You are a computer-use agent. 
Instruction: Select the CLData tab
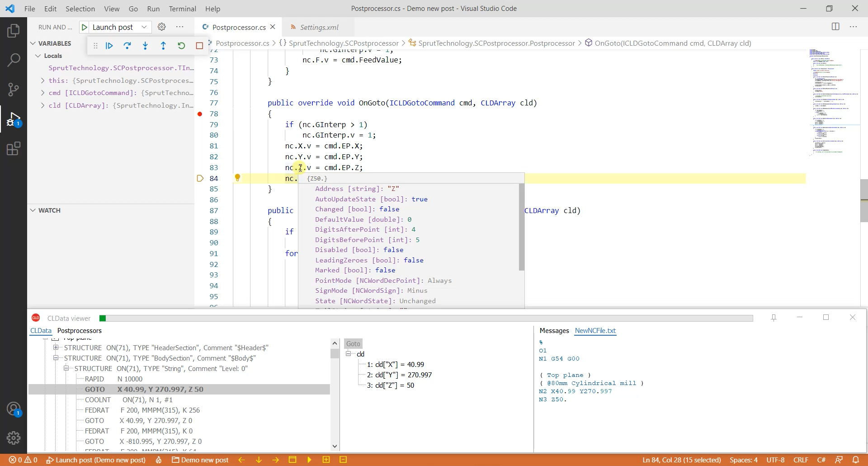point(41,331)
